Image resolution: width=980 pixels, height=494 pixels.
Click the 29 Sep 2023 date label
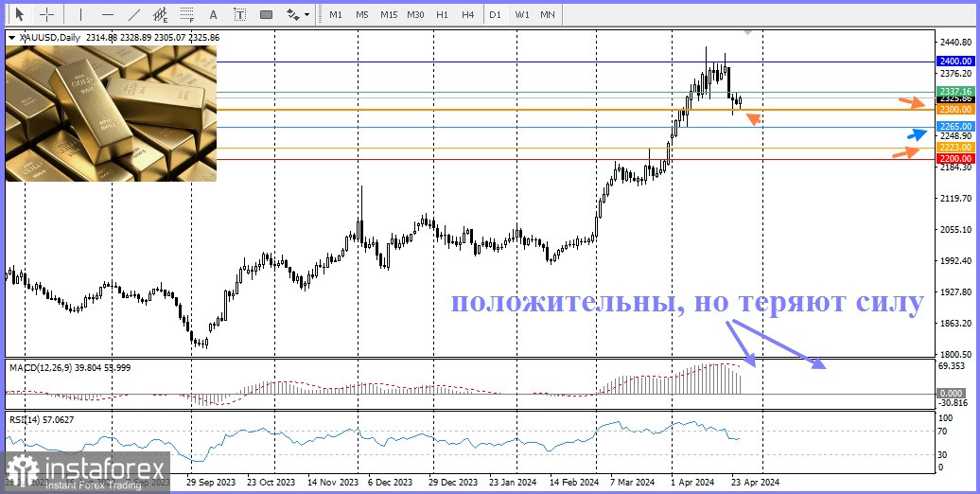211,483
